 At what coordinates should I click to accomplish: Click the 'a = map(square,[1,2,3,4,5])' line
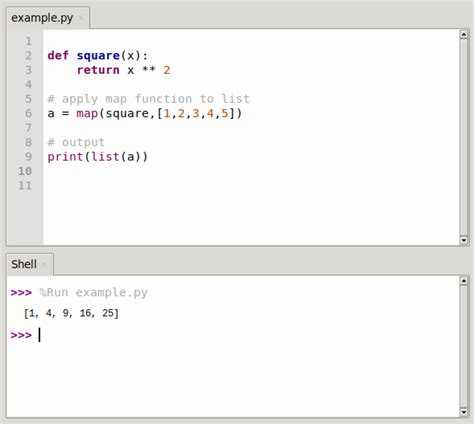pyautogui.click(x=145, y=114)
